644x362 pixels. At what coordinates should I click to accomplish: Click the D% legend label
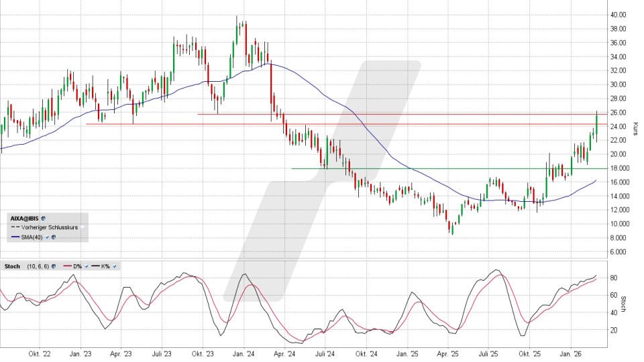pyautogui.click(x=78, y=266)
